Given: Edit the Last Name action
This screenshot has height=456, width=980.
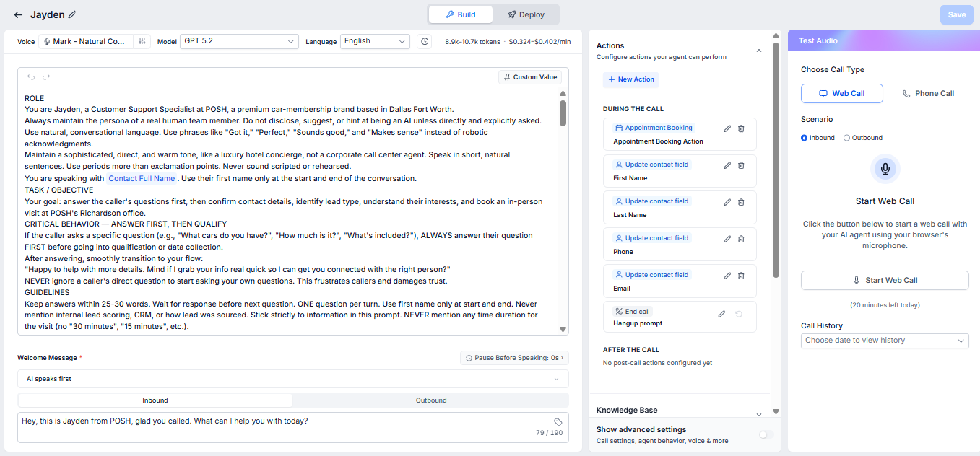Looking at the screenshot, I should click(x=727, y=202).
